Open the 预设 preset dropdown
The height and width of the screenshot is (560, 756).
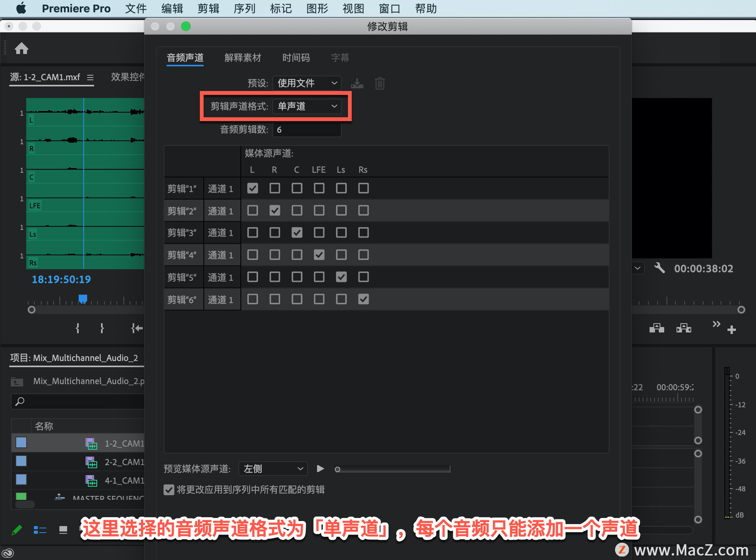click(307, 83)
